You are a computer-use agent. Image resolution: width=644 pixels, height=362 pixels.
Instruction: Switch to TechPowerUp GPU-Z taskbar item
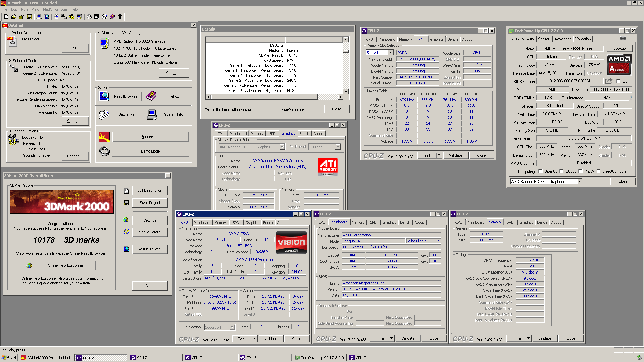click(x=320, y=358)
